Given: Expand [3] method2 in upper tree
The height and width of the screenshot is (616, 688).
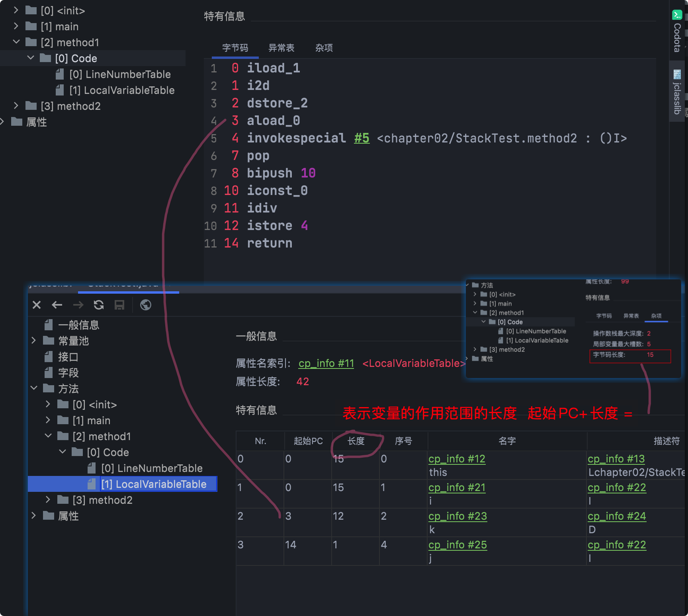Looking at the screenshot, I should [16, 106].
